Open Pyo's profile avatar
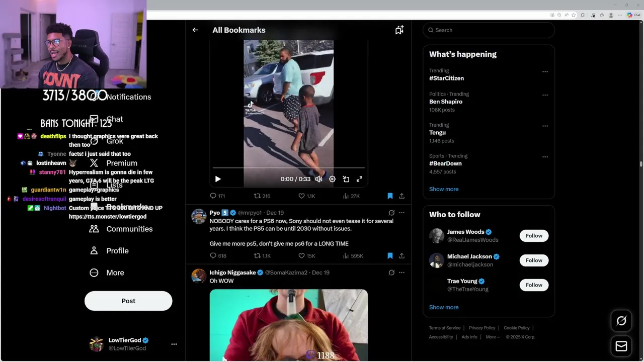Image resolution: width=644 pixels, height=362 pixels. [x=199, y=217]
